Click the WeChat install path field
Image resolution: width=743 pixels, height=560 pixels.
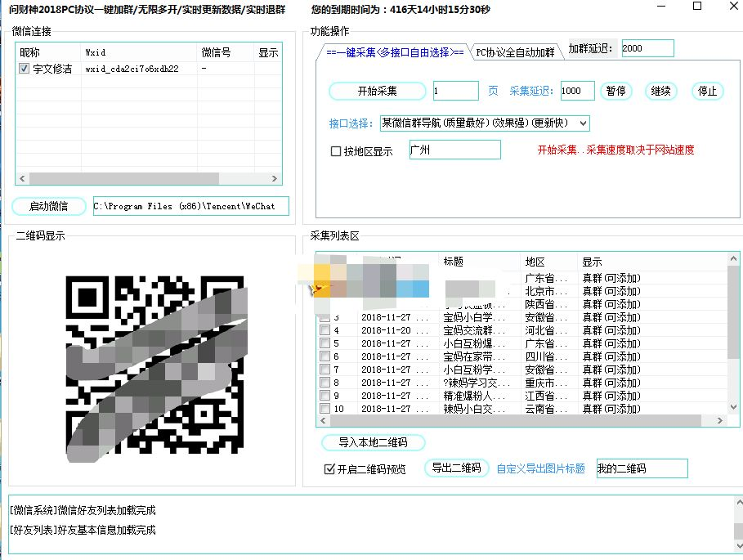click(x=191, y=206)
